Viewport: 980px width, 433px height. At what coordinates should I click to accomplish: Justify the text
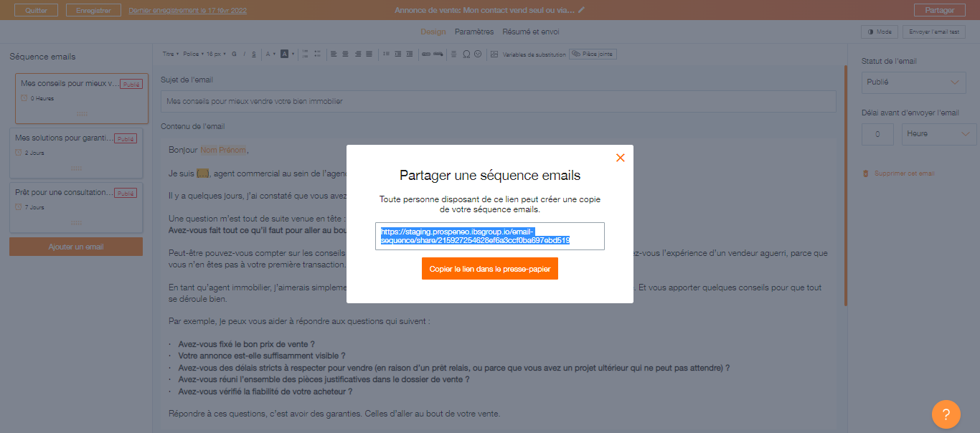[x=369, y=54]
